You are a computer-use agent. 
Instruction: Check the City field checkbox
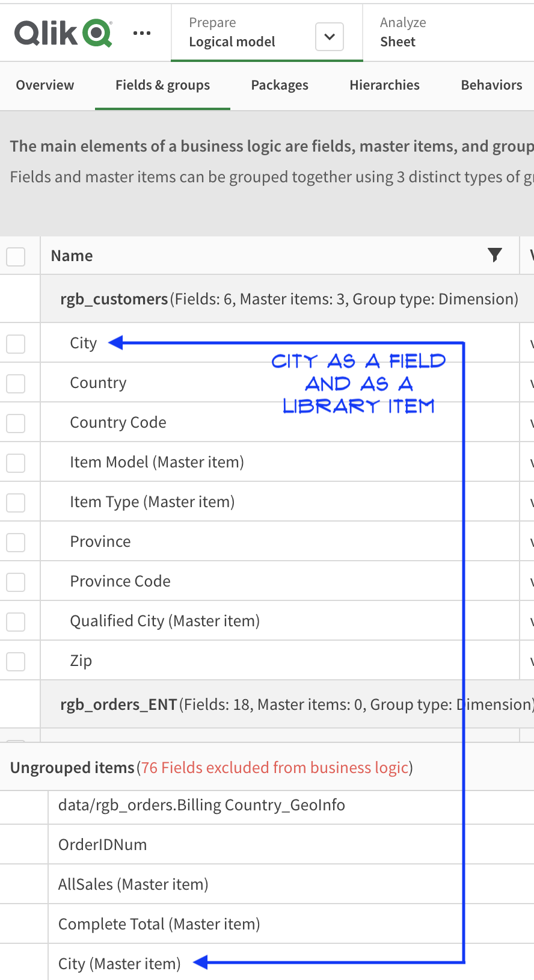[16, 344]
